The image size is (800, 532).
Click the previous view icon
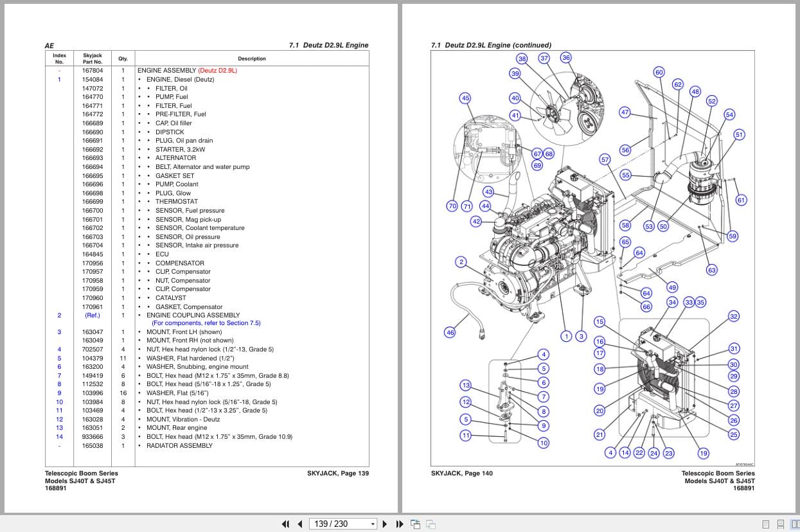[415, 524]
